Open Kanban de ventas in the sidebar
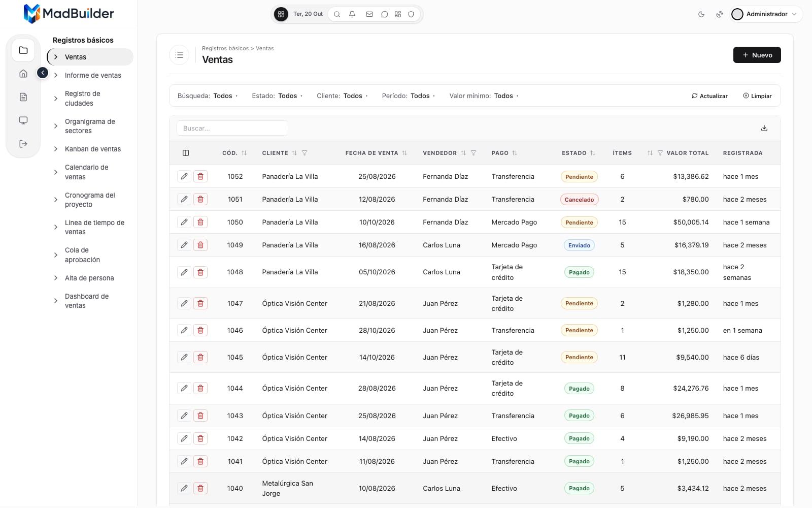 93,149
